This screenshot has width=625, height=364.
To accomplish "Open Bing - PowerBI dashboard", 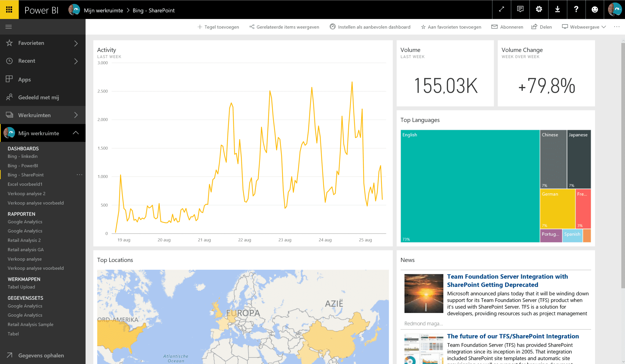I will 23,166.
